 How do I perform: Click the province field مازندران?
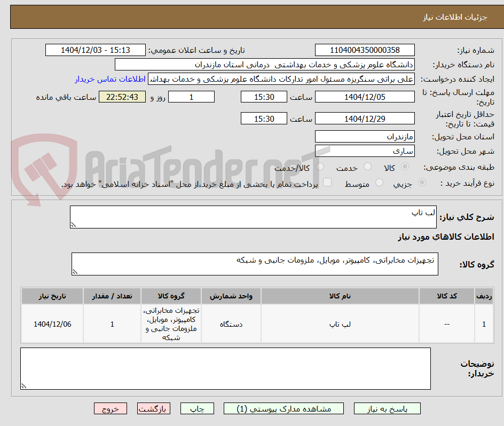point(365,137)
